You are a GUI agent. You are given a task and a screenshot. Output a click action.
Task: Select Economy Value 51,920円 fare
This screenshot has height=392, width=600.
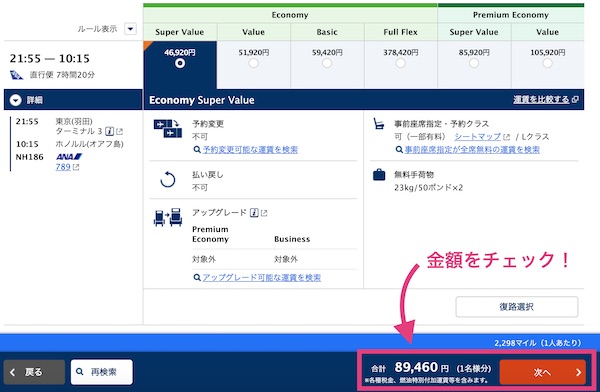point(253,63)
